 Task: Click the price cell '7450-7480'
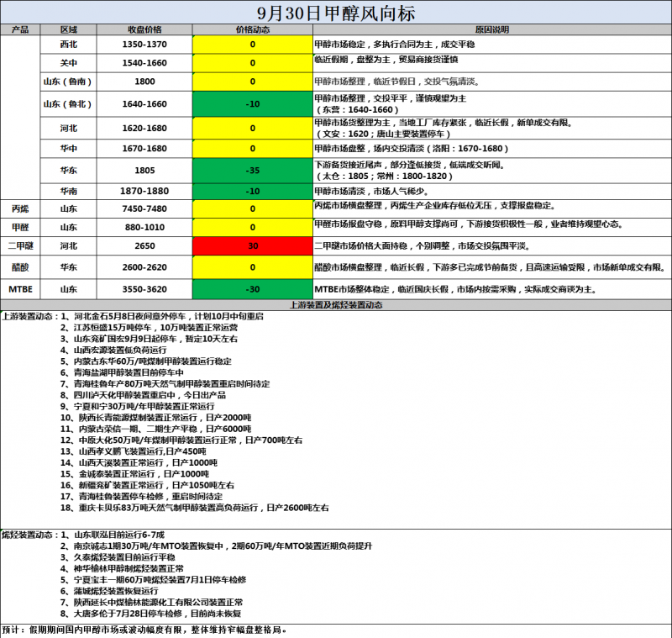pyautogui.click(x=144, y=208)
